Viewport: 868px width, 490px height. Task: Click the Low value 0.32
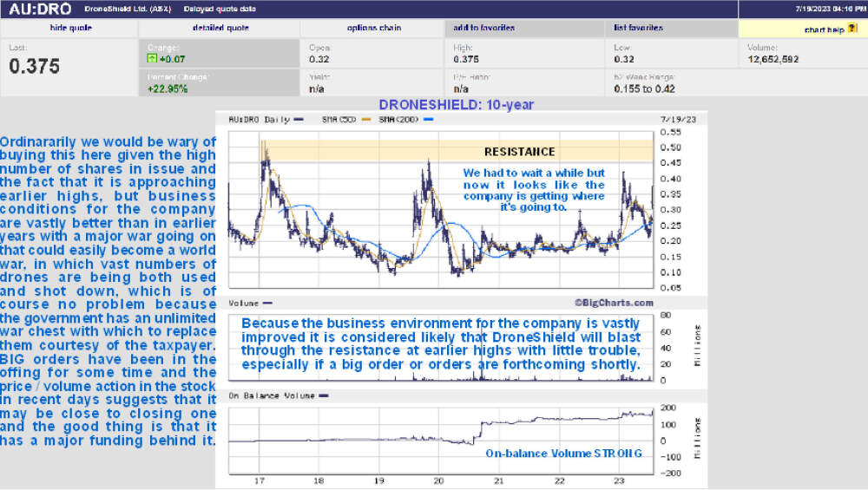624,59
